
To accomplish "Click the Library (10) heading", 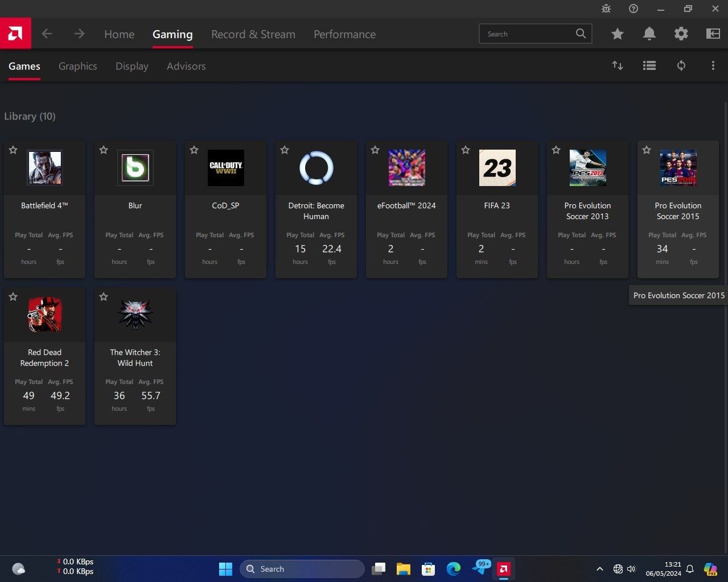I will (30, 116).
